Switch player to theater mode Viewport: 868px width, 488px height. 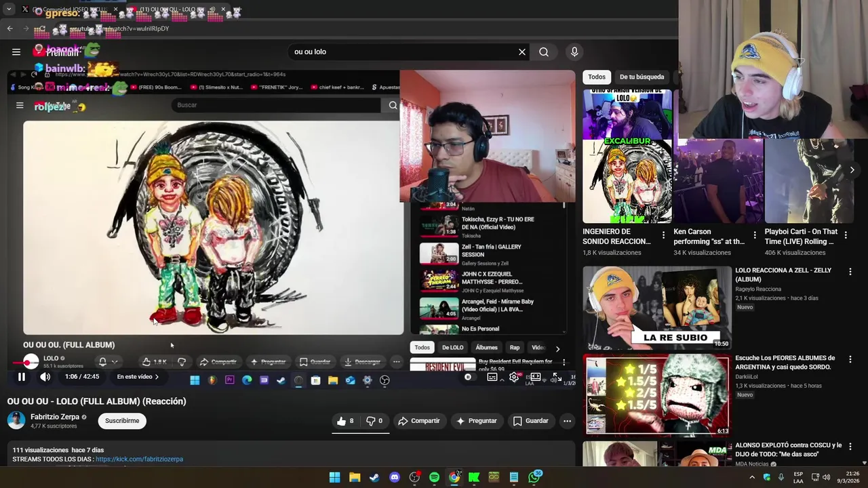[536, 377]
